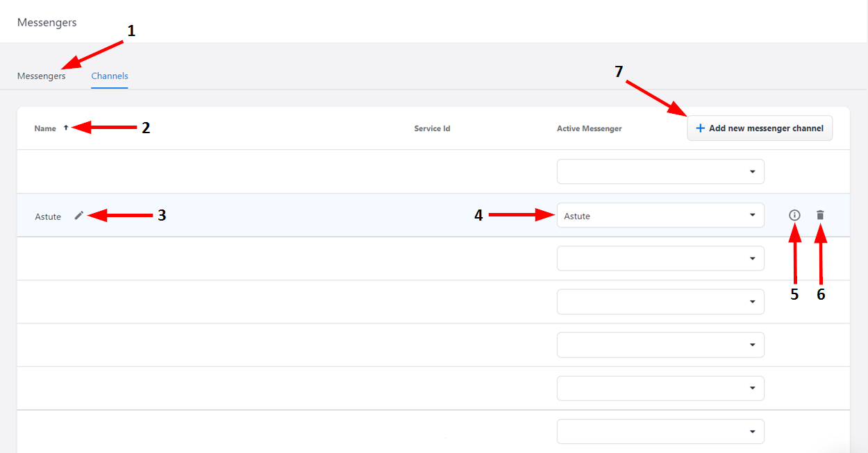Image resolution: width=868 pixels, height=453 pixels.
Task: Click the Active Messenger column header
Action: click(x=589, y=128)
